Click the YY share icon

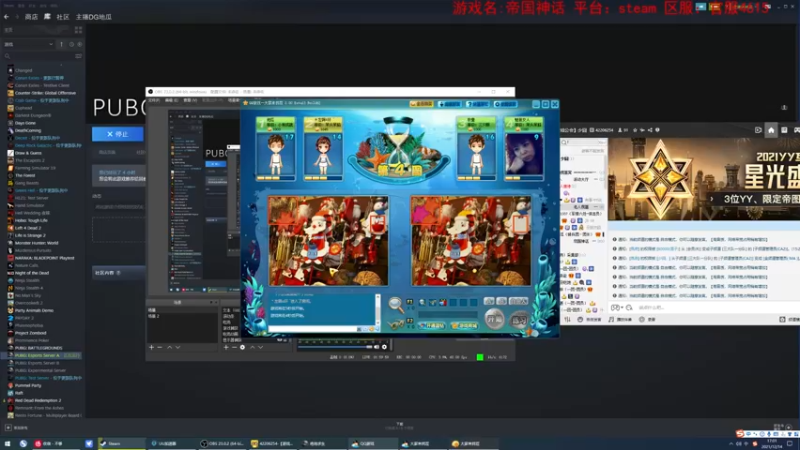[x=650, y=130]
